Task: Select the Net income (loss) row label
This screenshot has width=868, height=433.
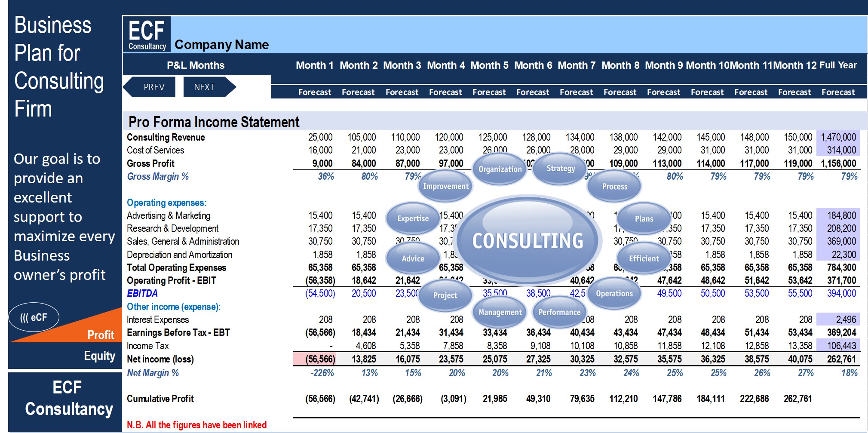Action: [160, 359]
